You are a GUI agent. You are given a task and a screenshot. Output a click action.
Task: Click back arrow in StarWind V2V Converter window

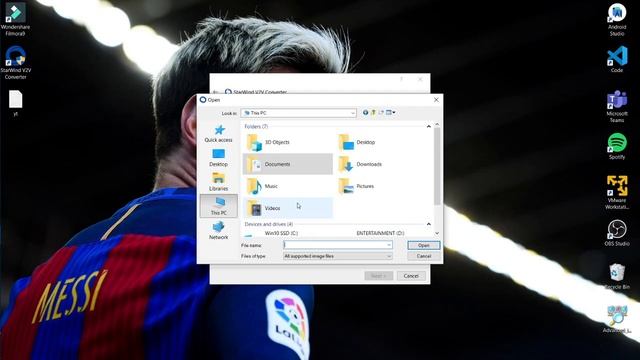pyautogui.click(x=216, y=92)
